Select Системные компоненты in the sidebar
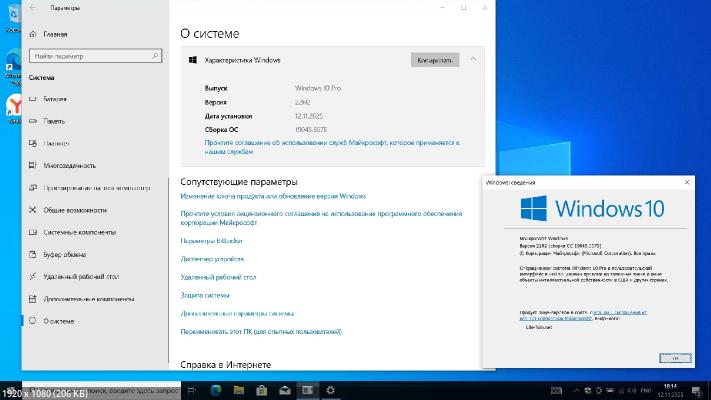711x400 pixels. [x=80, y=232]
